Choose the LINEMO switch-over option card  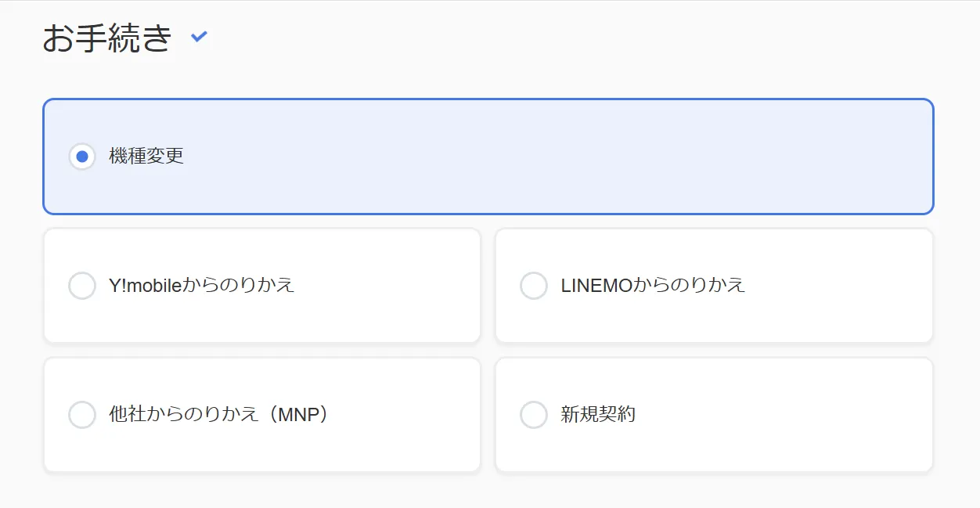click(x=715, y=286)
